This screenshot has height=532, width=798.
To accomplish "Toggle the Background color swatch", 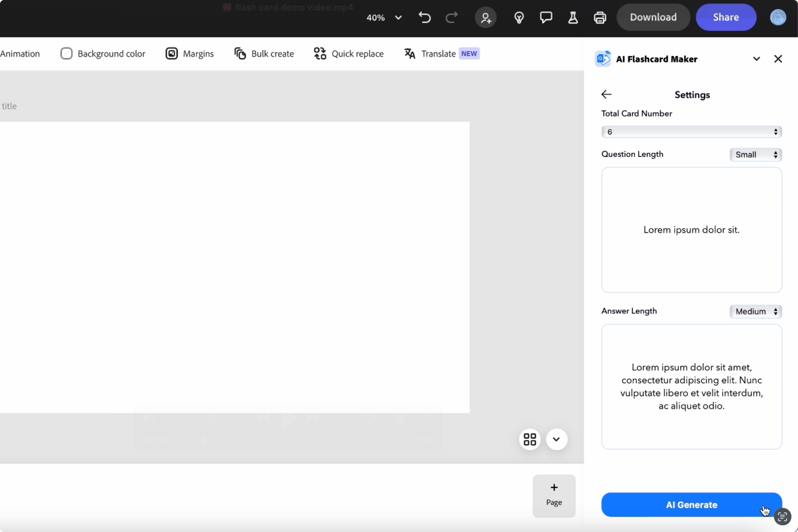I will tap(66, 54).
